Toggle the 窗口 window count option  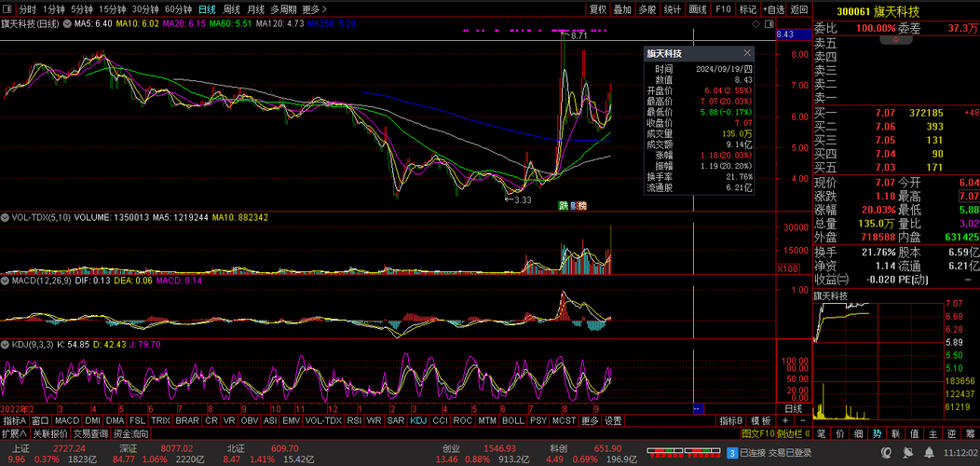tap(40, 421)
